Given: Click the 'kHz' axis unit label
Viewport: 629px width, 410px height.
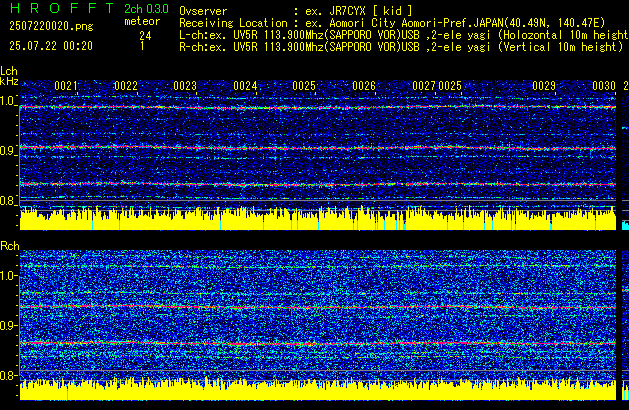Looking at the screenshot, I should tap(9, 81).
